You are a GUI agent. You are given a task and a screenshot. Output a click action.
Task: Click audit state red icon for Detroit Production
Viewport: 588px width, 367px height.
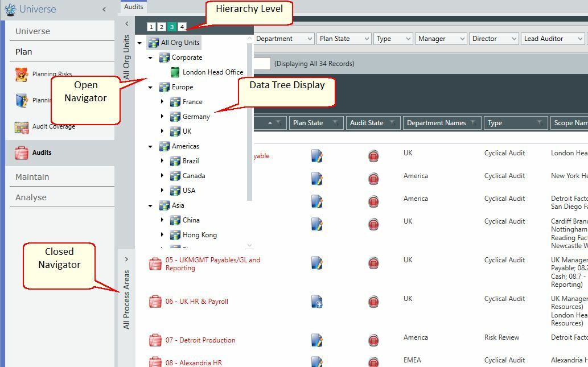373,340
